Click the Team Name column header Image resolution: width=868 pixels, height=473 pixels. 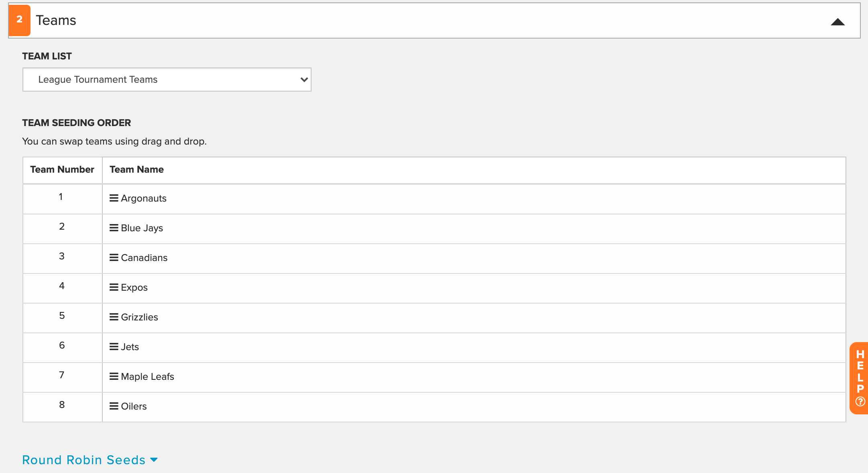tap(137, 169)
